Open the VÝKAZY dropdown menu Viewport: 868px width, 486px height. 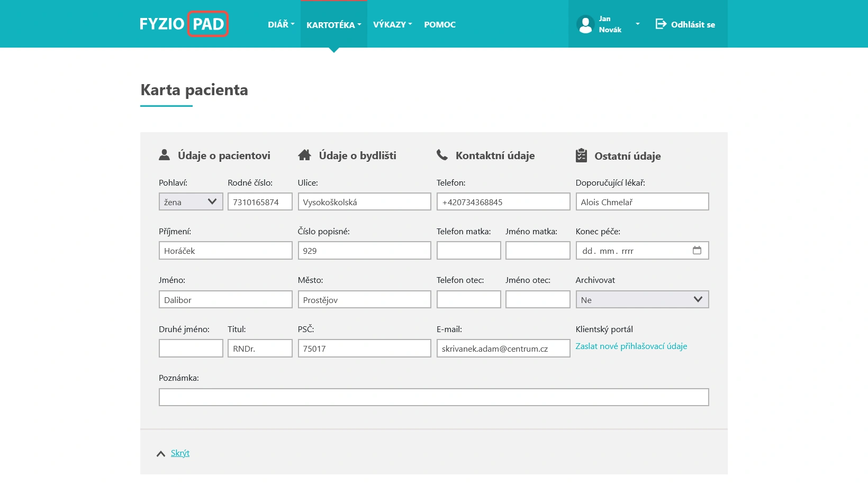tap(392, 24)
